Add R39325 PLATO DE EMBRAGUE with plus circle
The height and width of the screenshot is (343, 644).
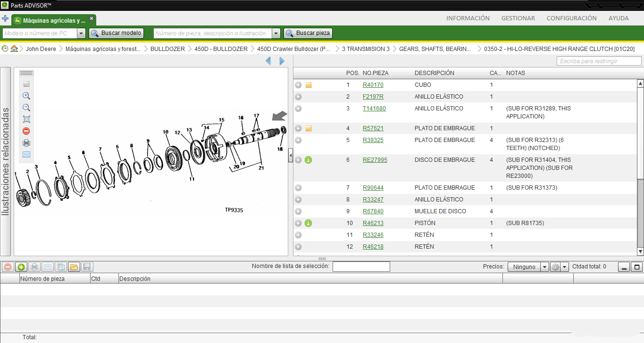click(x=298, y=140)
